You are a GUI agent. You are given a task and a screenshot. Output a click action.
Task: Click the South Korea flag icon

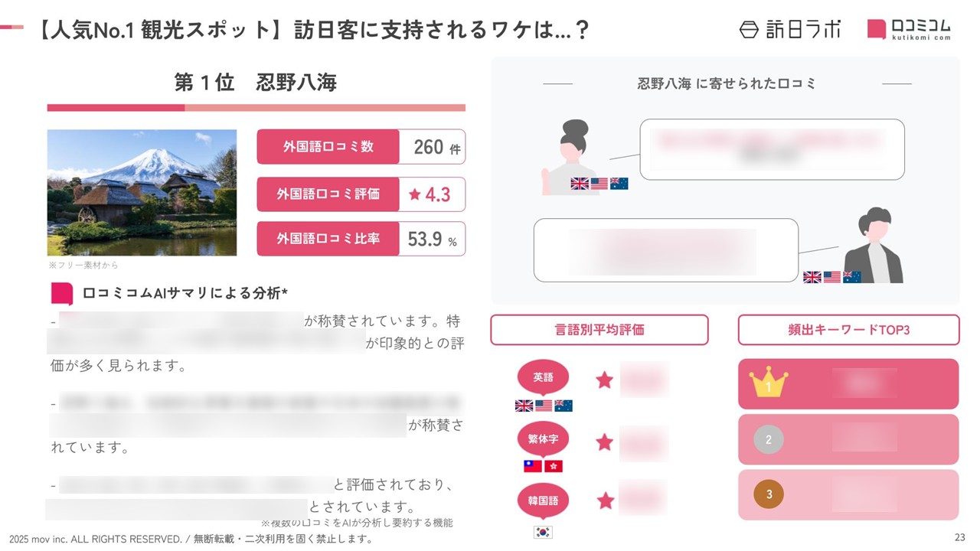[543, 532]
